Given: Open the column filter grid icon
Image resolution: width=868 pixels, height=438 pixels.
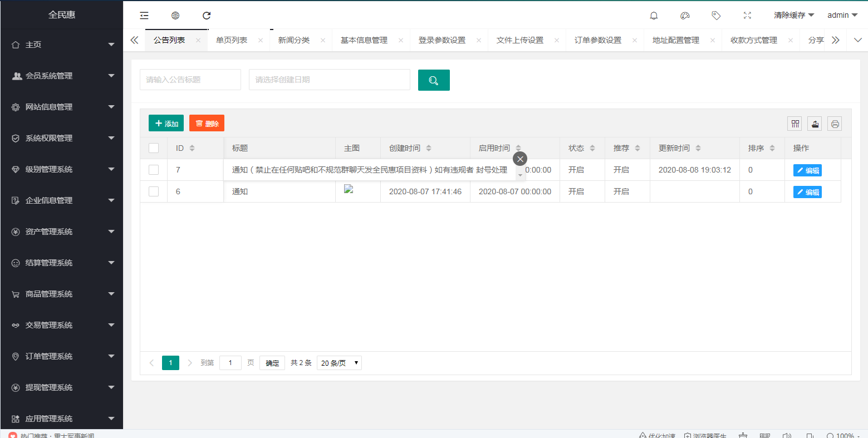Looking at the screenshot, I should 795,124.
